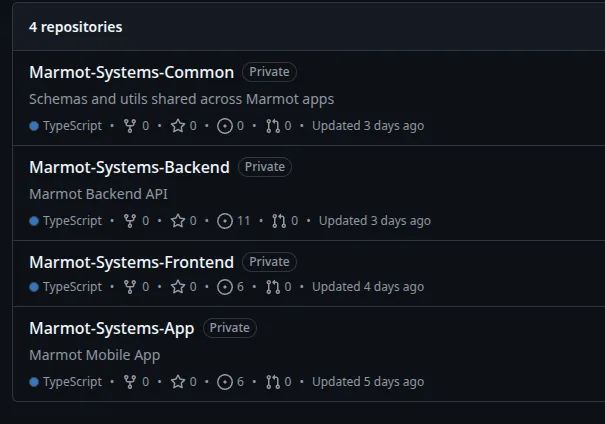Viewport: 605px width, 424px height.
Task: Click the Private label beside Marmot-Systems-App
Action: pos(230,328)
